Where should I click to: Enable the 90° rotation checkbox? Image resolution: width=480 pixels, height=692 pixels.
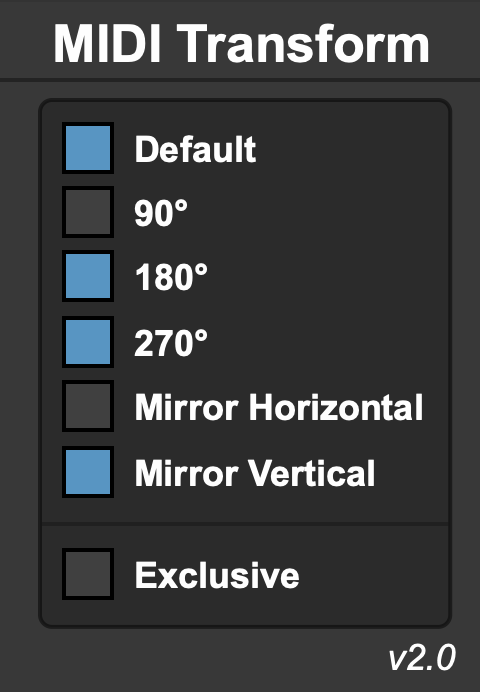[88, 212]
